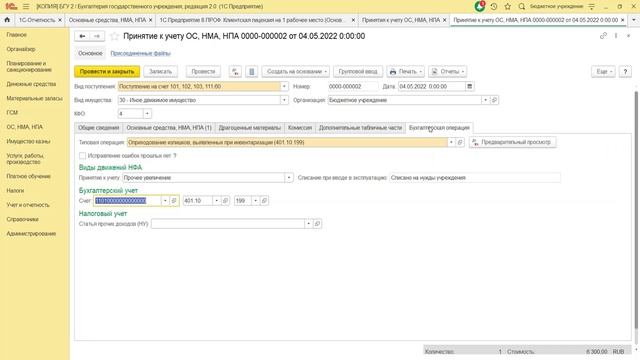This screenshot has width=640, height=360.
Task: Expand Принятие к учету dropdown
Action: [x=289, y=178]
